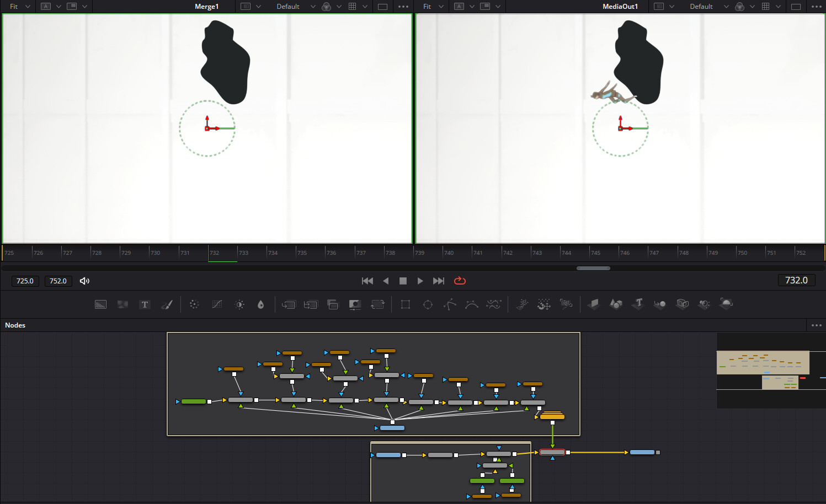The image size is (826, 504).
Task: Select the Paint brush tool
Action: 167,304
